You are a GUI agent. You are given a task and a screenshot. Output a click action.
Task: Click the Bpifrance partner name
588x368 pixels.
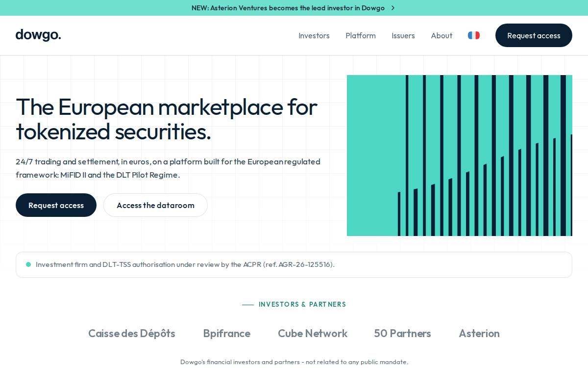click(227, 334)
